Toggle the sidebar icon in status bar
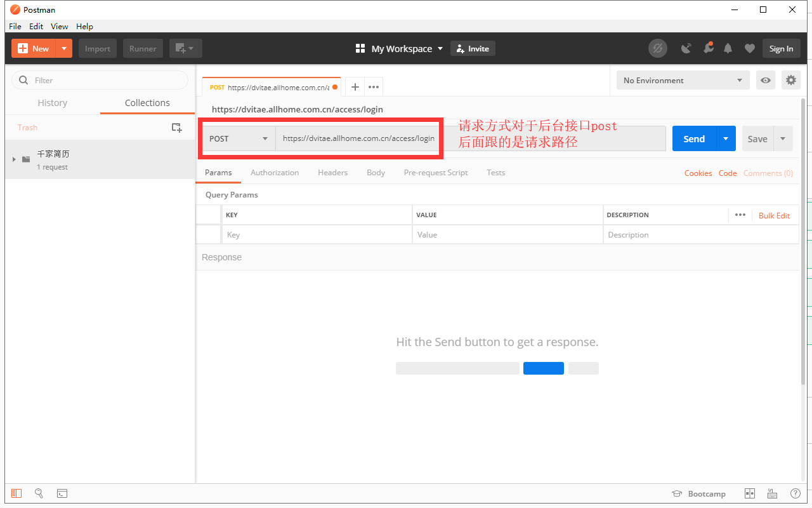Screen dimensions: 812x508 [16, 493]
